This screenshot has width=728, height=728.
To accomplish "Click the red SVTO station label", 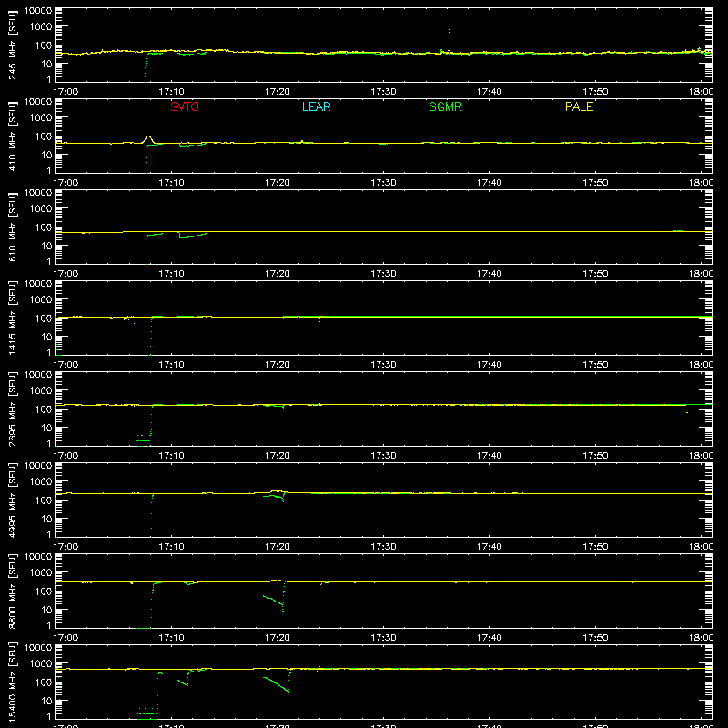I will click(x=185, y=106).
